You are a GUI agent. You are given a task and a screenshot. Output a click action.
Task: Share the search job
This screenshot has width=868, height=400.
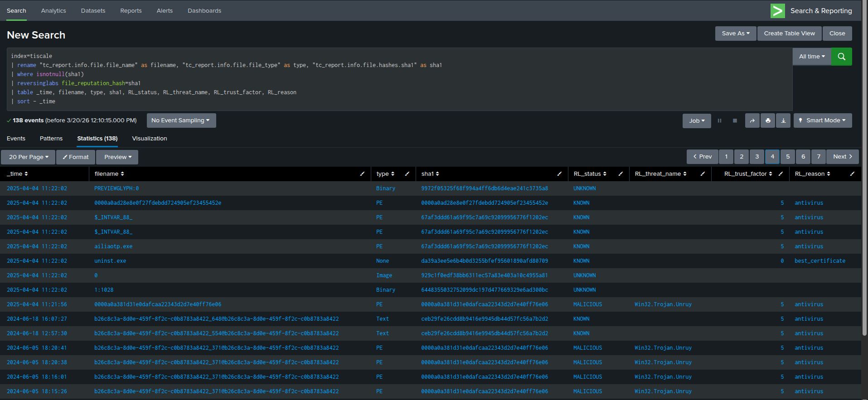click(x=752, y=120)
